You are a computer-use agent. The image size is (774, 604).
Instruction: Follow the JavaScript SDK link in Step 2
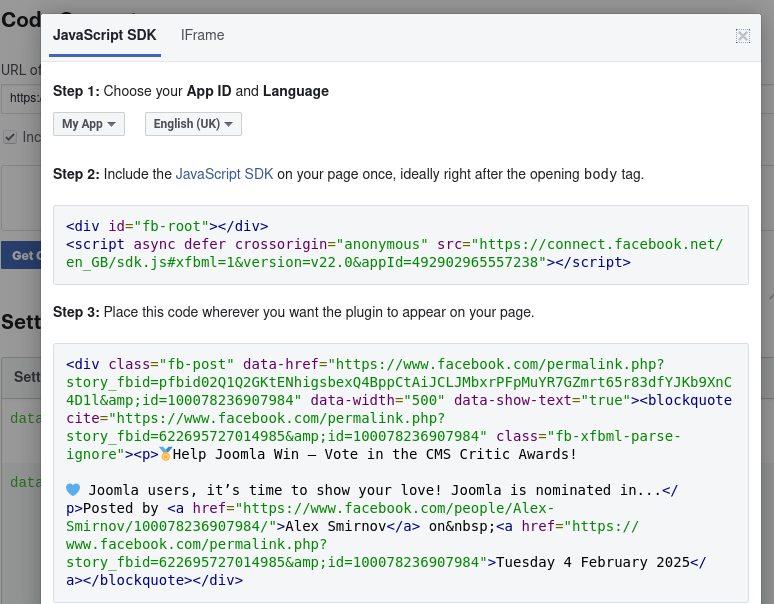224,174
